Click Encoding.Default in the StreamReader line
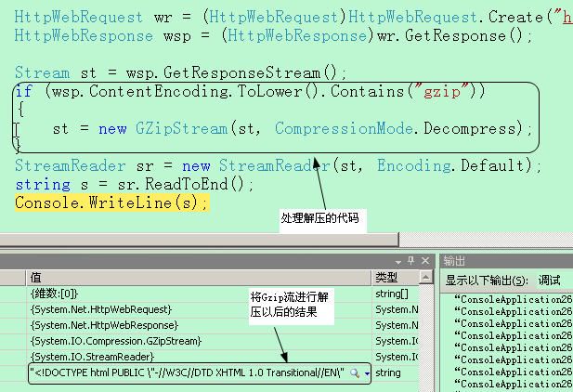 pyautogui.click(x=449, y=165)
